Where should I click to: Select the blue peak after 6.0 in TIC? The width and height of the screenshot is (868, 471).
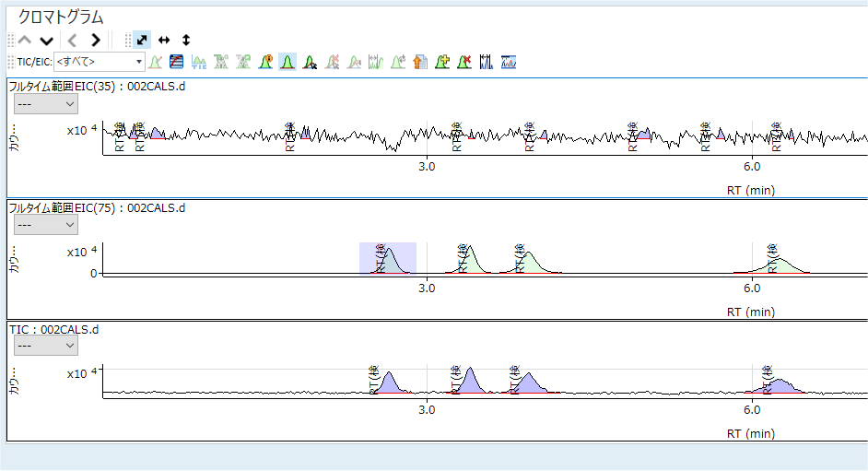[x=780, y=387]
